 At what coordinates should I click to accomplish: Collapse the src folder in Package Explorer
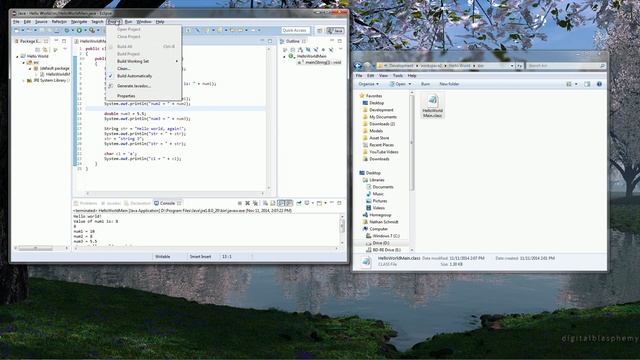(x=24, y=62)
